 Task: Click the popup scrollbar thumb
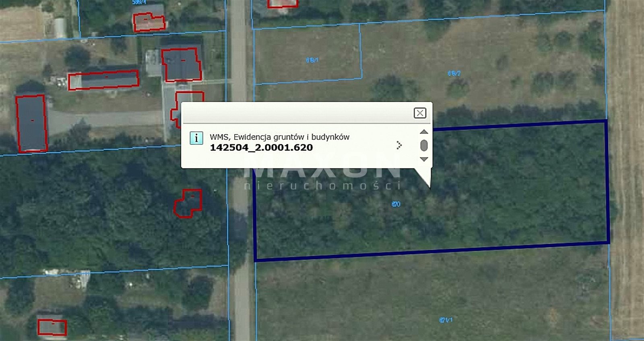[424, 146]
